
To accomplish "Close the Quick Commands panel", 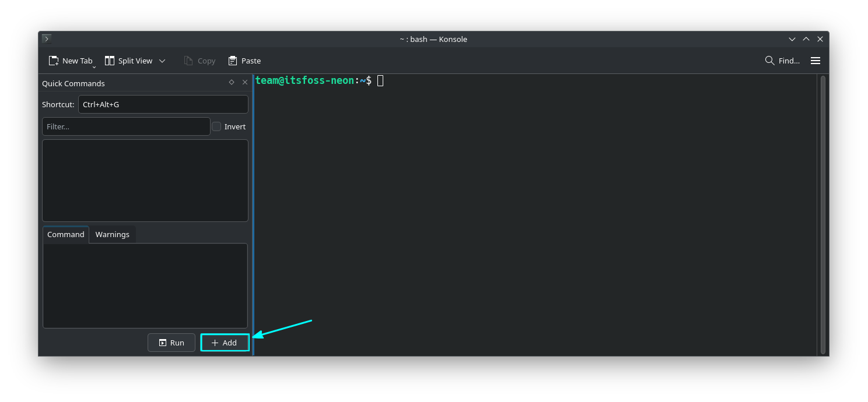I will pos(245,82).
